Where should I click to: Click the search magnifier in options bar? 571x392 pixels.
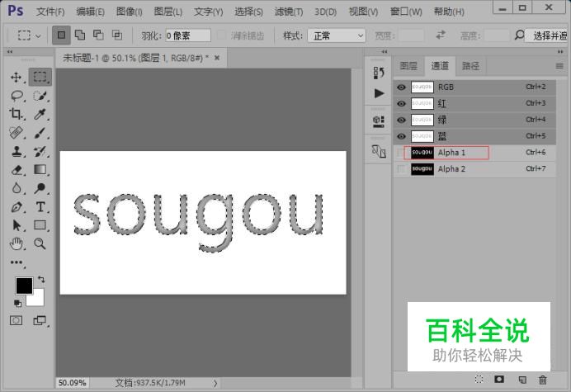tap(519, 35)
